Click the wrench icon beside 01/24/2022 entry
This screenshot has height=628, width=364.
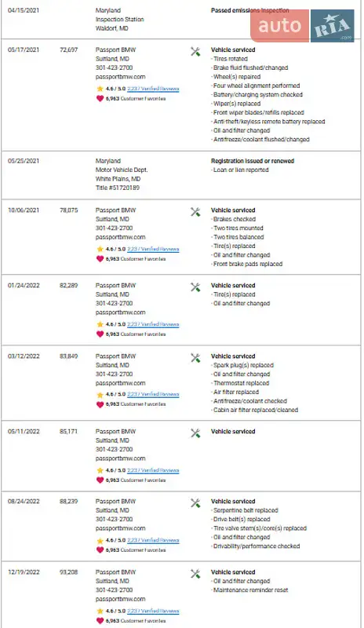195,287
